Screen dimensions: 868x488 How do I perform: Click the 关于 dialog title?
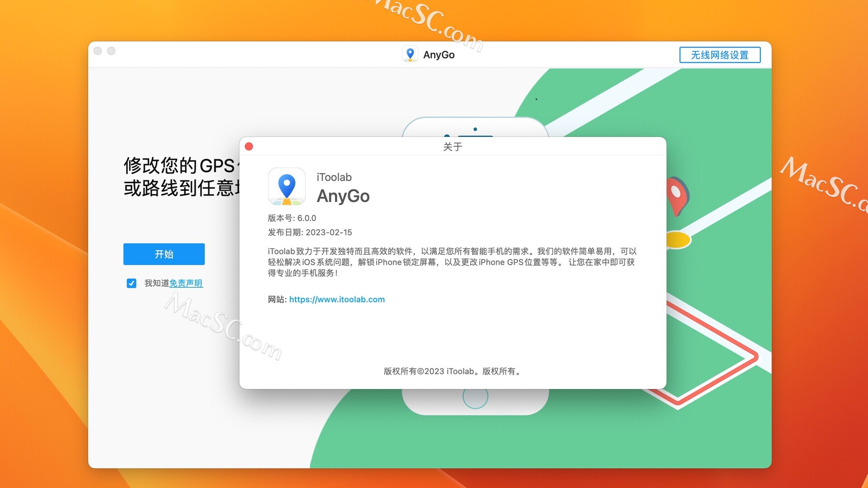(453, 146)
